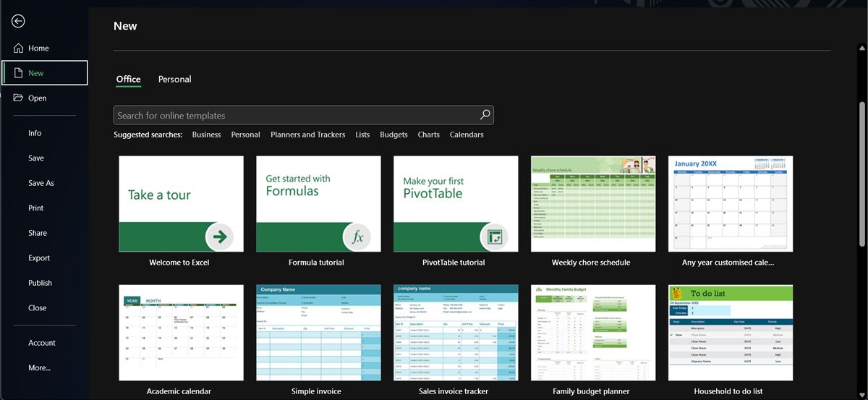Viewport: 868px width, 400px height.
Task: Select the Lists suggested search
Action: (362, 135)
